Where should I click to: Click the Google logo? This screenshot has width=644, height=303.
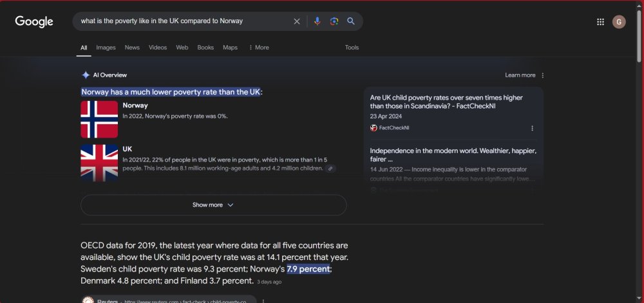(34, 21)
